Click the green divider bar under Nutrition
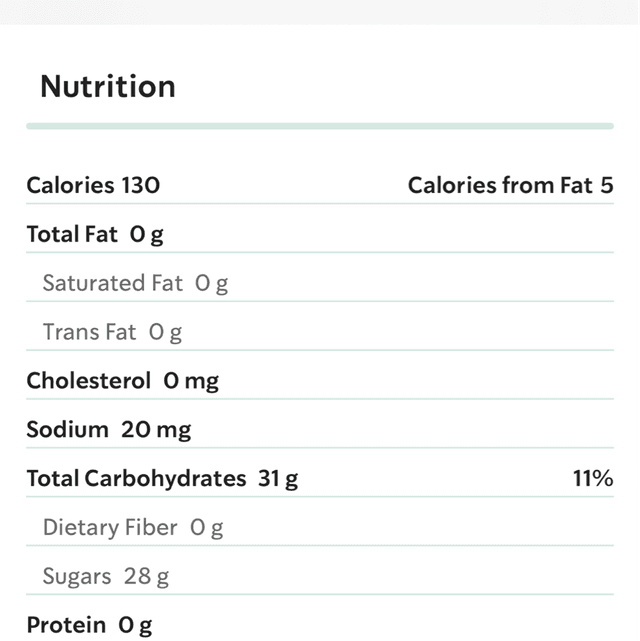The width and height of the screenshot is (640, 641). tap(320, 126)
